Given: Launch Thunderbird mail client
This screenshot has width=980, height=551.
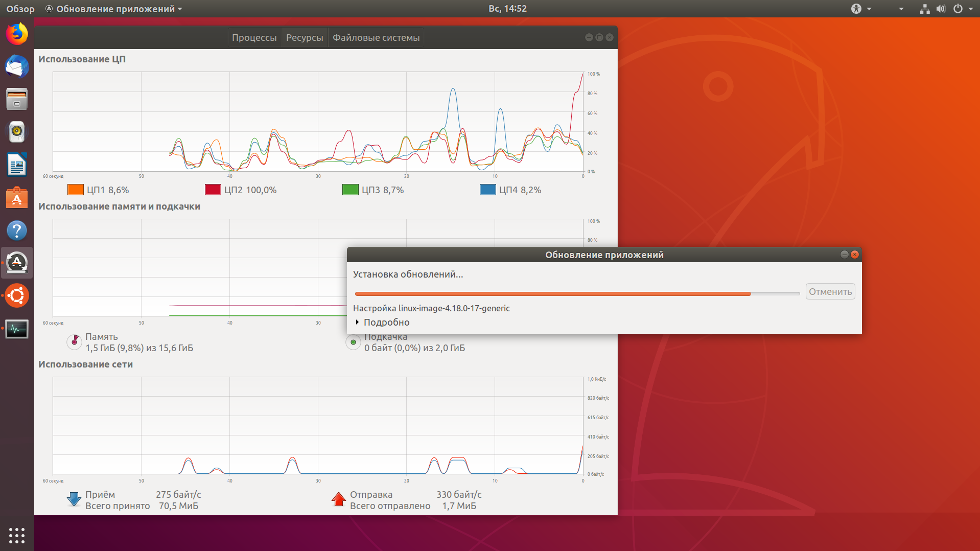Looking at the screenshot, I should pos(17,67).
